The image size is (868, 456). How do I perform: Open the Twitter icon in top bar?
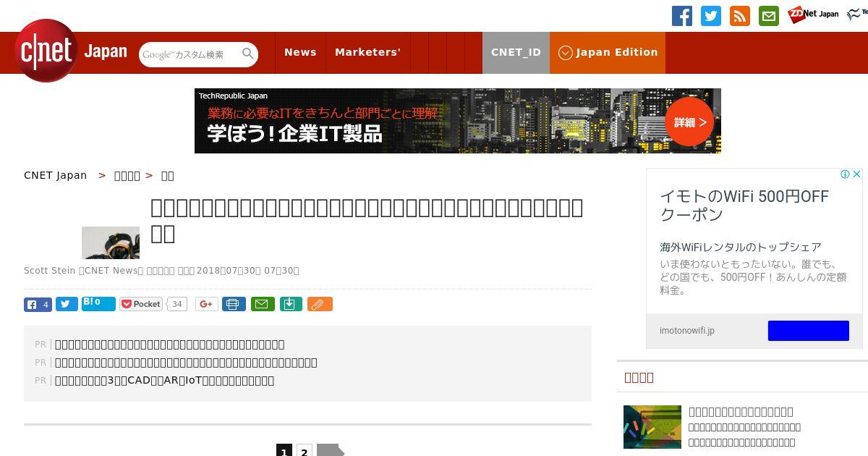coord(711,16)
